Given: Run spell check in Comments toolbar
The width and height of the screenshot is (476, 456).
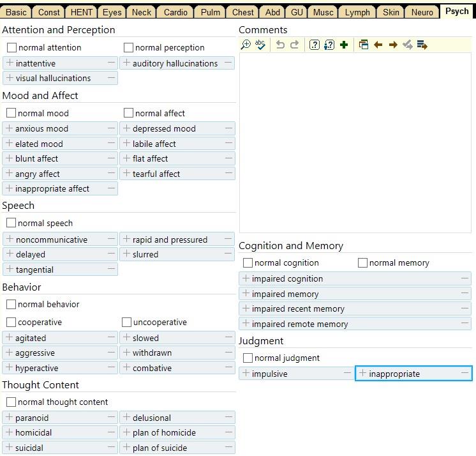Looking at the screenshot, I should tap(260, 45).
